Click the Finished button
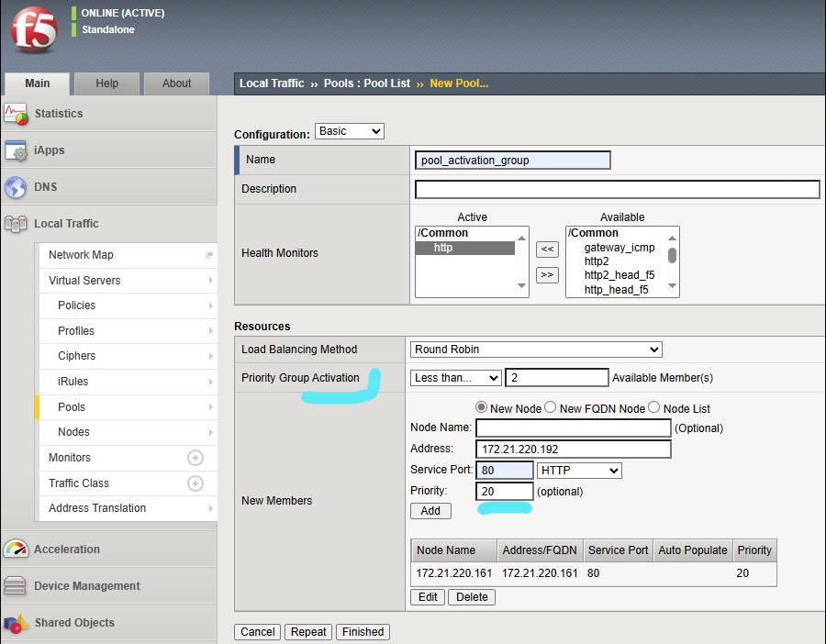 click(x=363, y=631)
